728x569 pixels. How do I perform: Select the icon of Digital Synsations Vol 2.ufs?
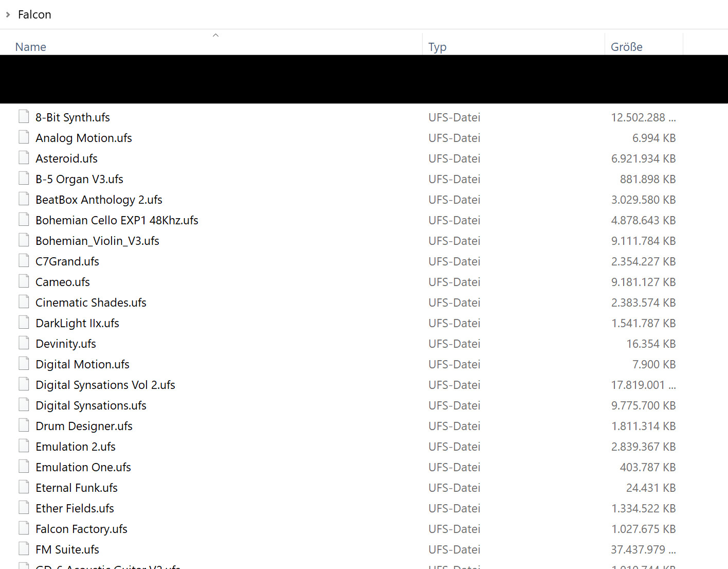(24, 384)
